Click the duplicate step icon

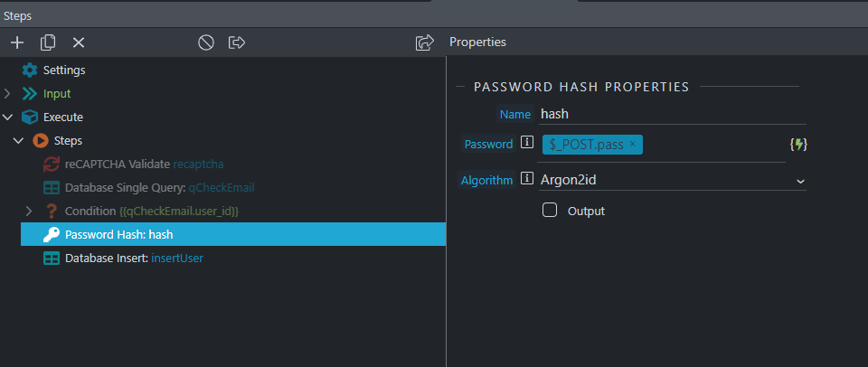click(x=48, y=42)
